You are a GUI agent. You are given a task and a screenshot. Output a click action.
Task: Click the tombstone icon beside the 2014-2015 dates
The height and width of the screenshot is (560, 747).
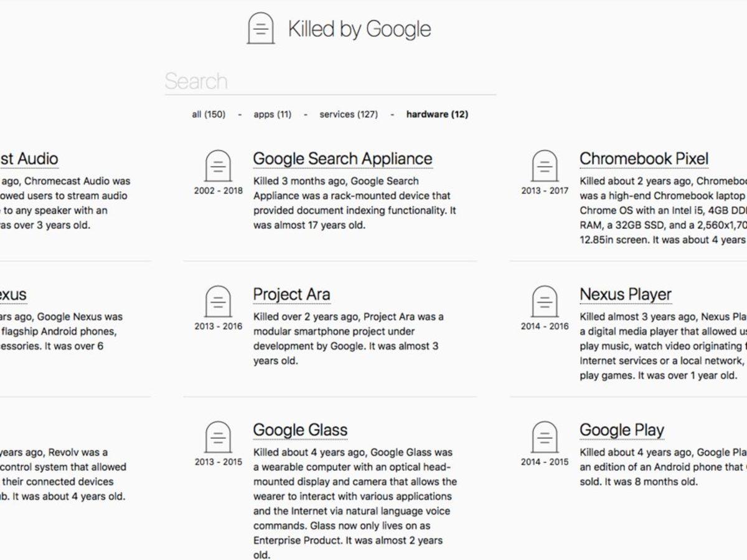(x=543, y=437)
